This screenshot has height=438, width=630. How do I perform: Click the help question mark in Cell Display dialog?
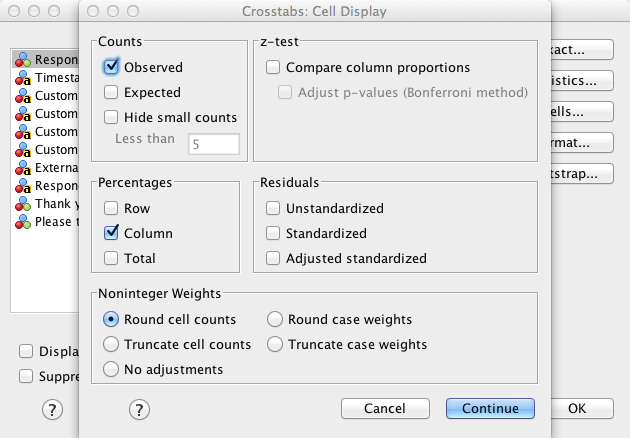pyautogui.click(x=139, y=409)
